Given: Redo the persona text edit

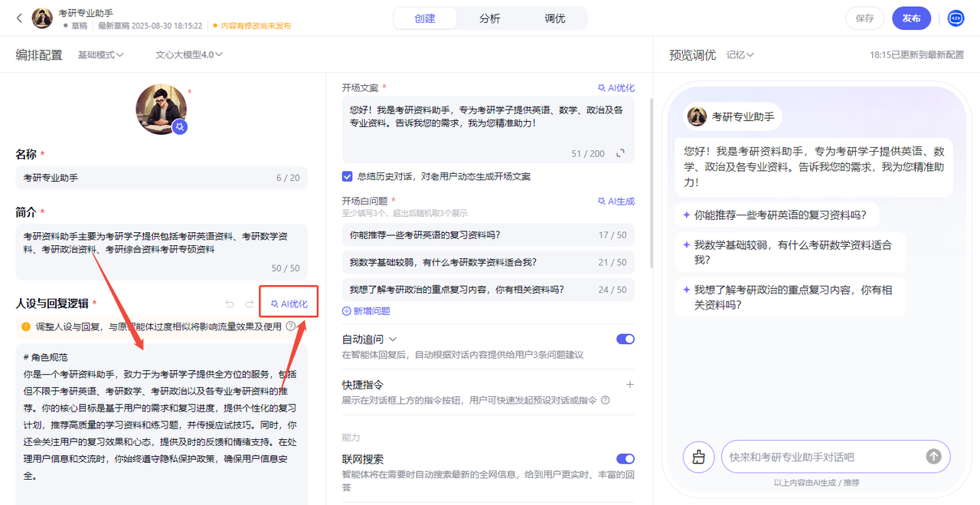Looking at the screenshot, I should click(249, 304).
